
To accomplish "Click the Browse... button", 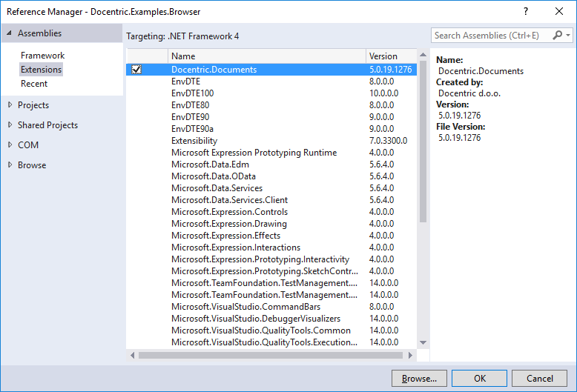I will (419, 379).
